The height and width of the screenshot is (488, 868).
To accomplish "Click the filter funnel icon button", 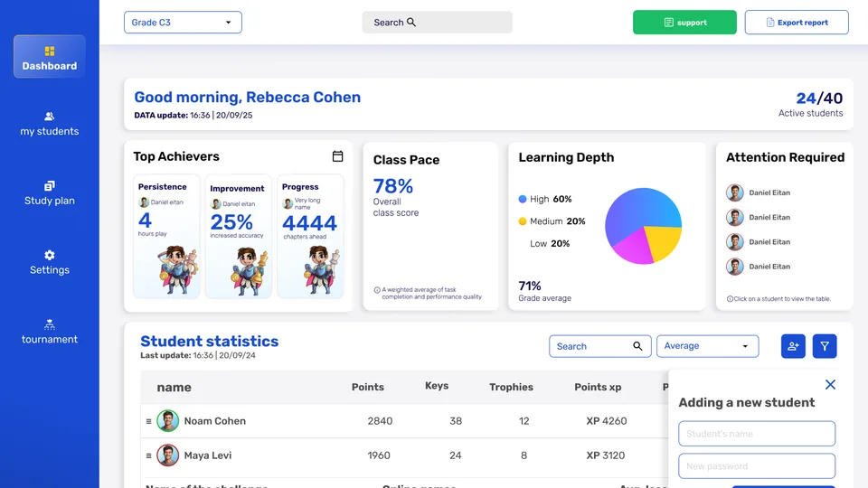I will (x=825, y=346).
